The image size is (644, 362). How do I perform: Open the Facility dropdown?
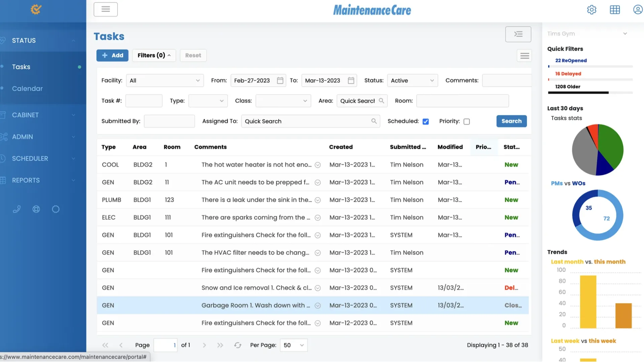tap(165, 80)
